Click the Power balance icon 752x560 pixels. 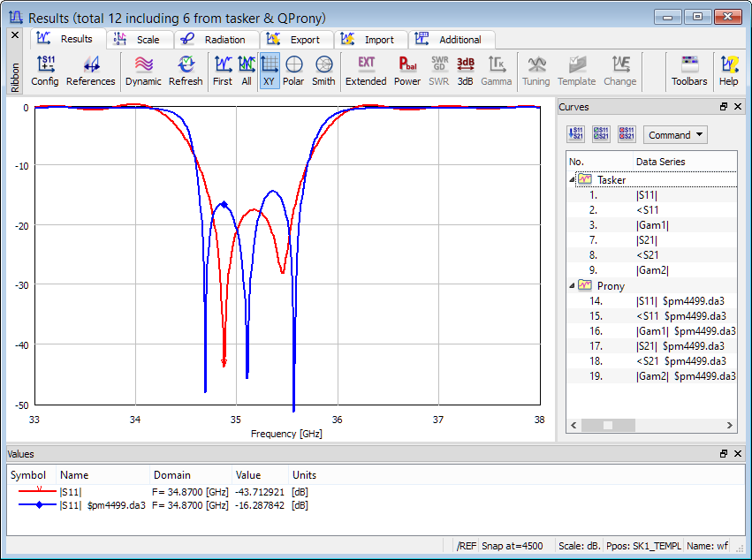(x=407, y=70)
